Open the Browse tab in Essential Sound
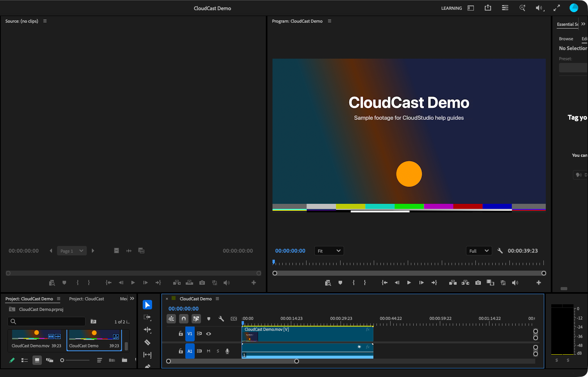The image size is (588, 377). coord(566,39)
